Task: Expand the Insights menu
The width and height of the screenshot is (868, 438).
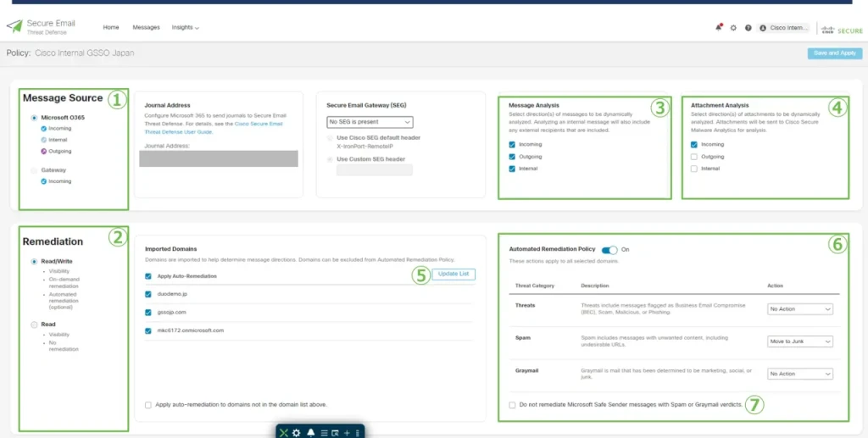Action: (x=185, y=27)
